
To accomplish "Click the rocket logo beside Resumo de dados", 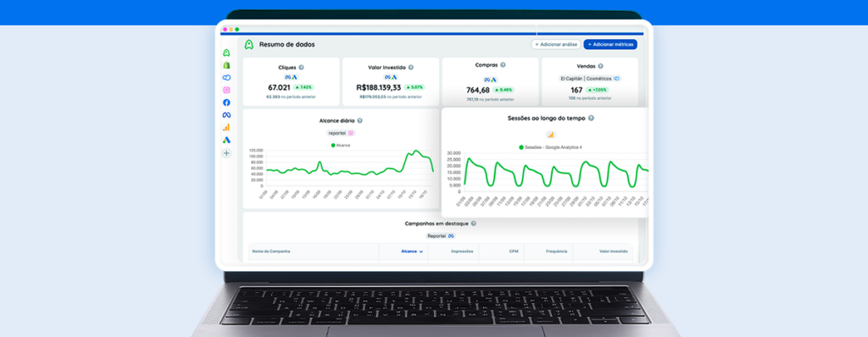I will pos(249,44).
